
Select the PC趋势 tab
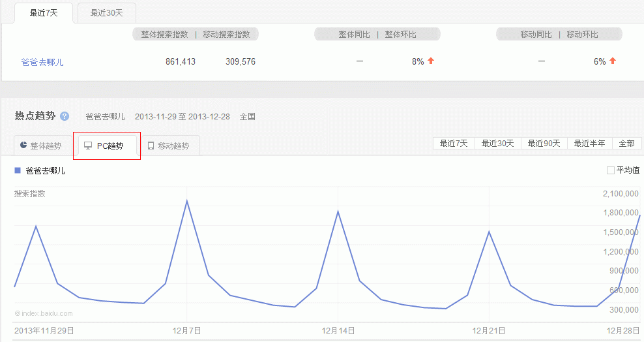pos(107,146)
